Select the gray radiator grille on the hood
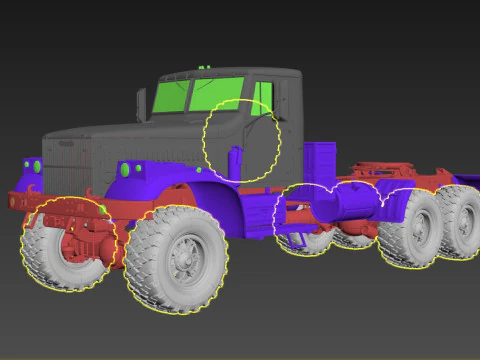 (x=68, y=167)
